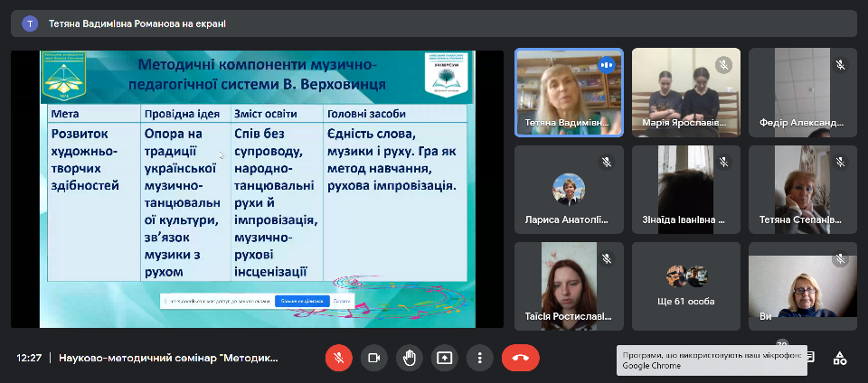Click the muted mic icon on Лариса's tile

tap(606, 162)
